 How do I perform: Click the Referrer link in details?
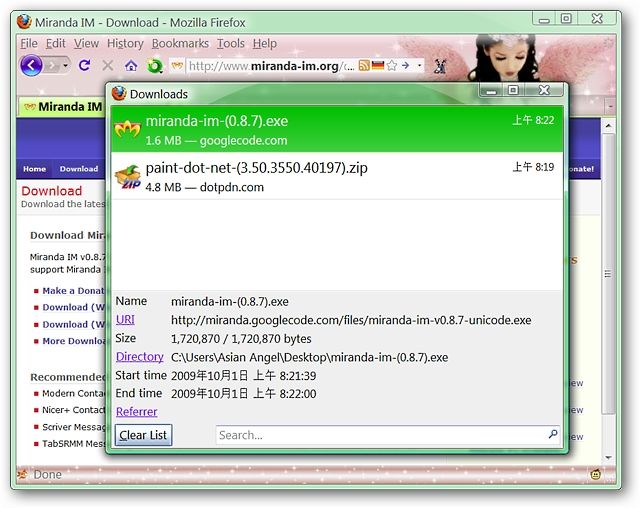136,412
